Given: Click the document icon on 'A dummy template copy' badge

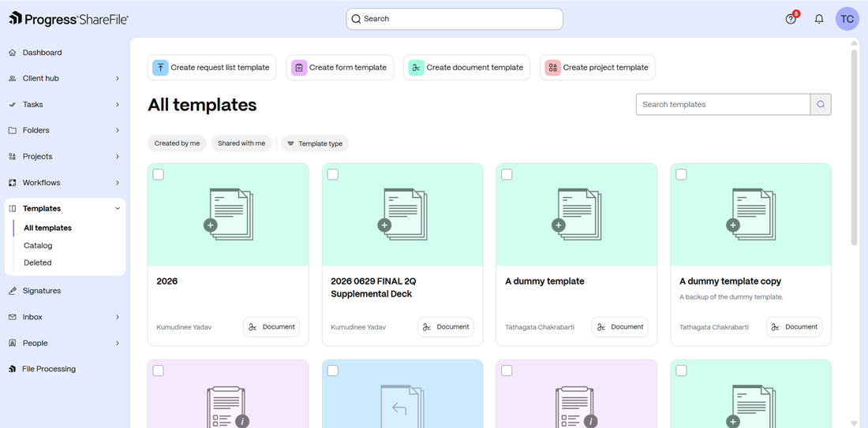Looking at the screenshot, I should click(776, 327).
